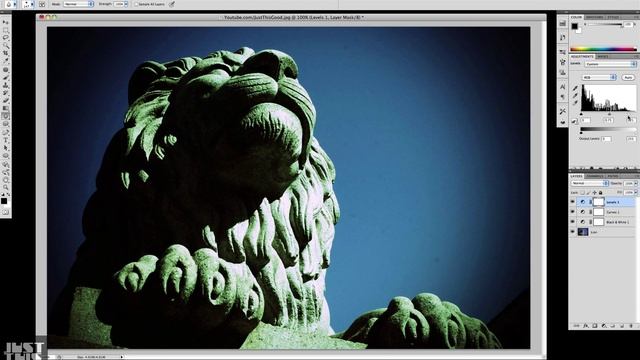Open the RGB channel dropdown
This screenshot has height=360, width=640.
[x=599, y=77]
